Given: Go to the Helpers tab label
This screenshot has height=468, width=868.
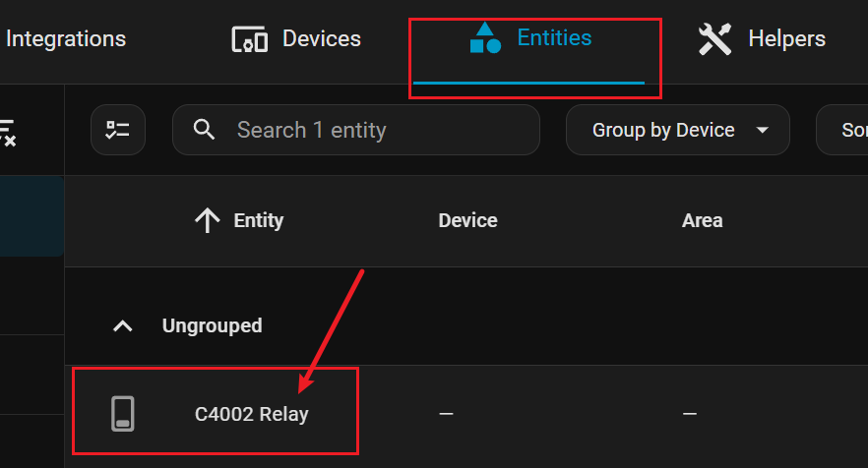Looking at the screenshot, I should [x=786, y=39].
